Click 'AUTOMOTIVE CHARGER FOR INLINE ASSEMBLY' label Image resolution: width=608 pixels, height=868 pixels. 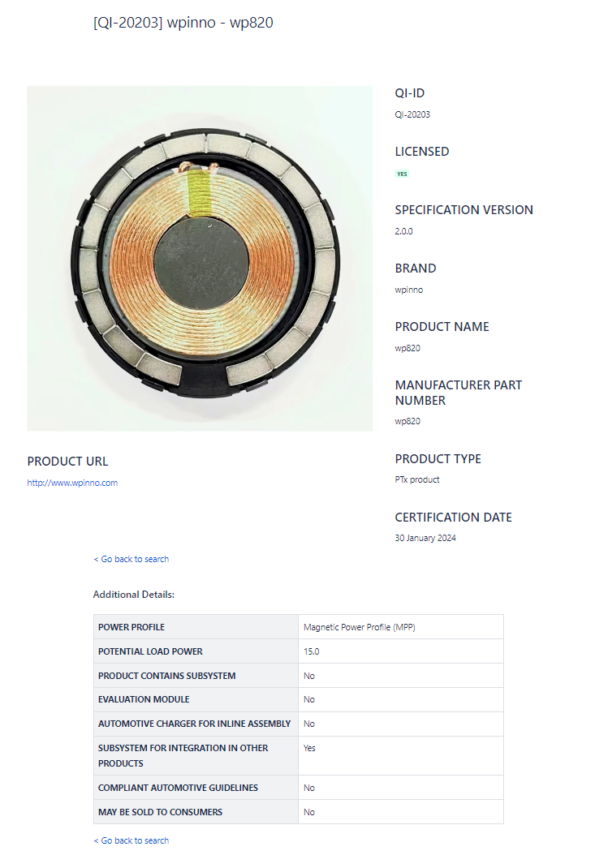click(194, 724)
